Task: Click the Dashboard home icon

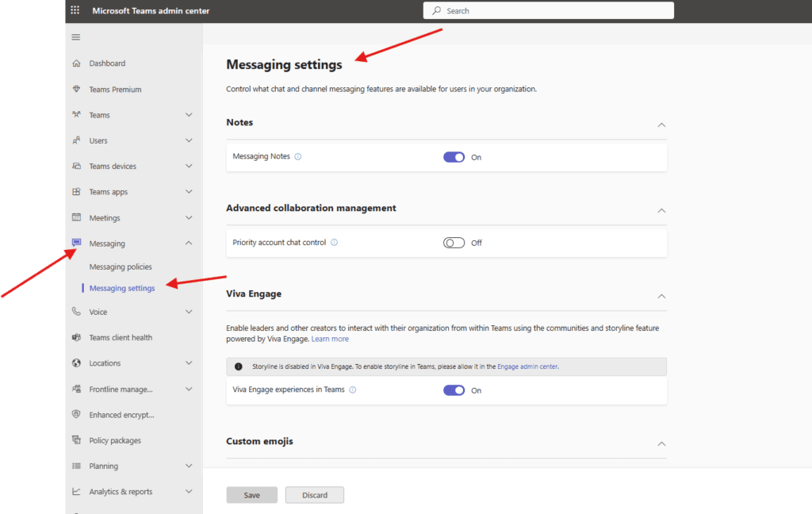Action: tap(76, 63)
